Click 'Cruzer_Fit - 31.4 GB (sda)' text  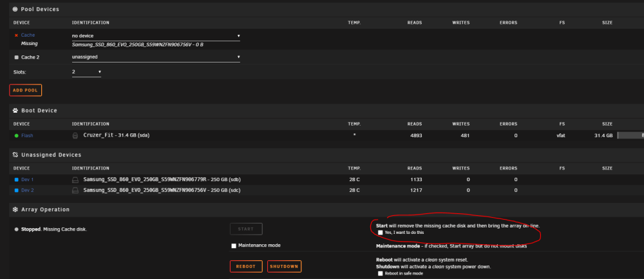116,135
